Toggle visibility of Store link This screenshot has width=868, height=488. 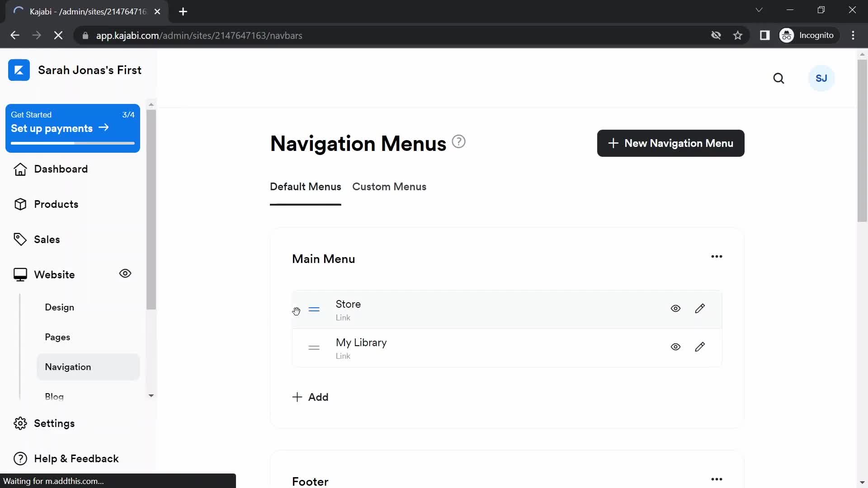675,309
